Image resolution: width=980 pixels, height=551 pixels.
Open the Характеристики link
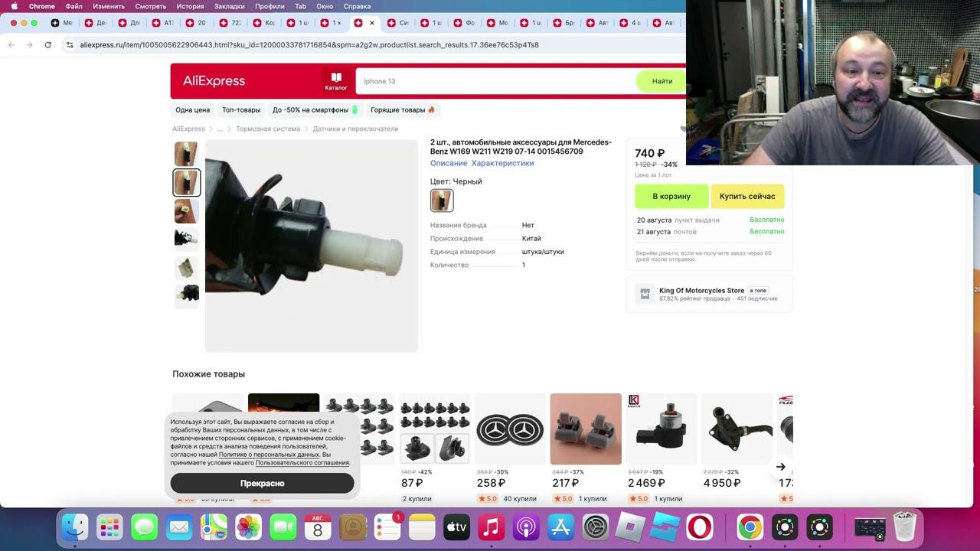click(502, 163)
